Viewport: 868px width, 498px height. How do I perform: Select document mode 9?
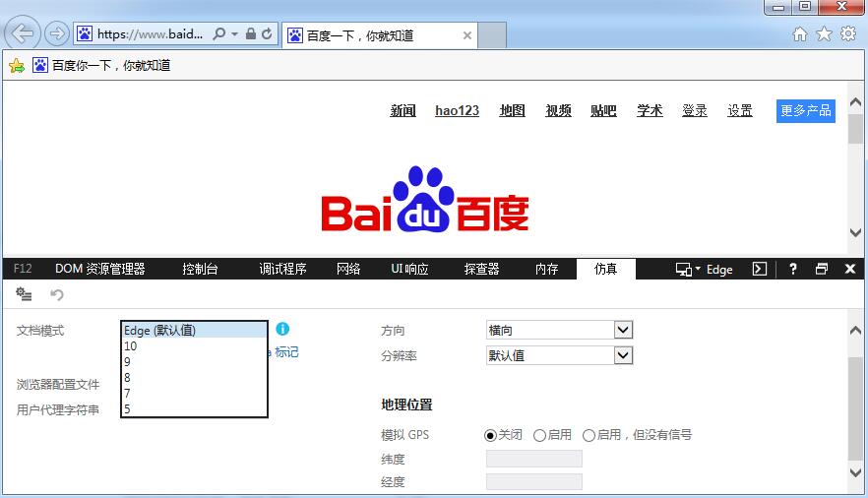point(194,362)
